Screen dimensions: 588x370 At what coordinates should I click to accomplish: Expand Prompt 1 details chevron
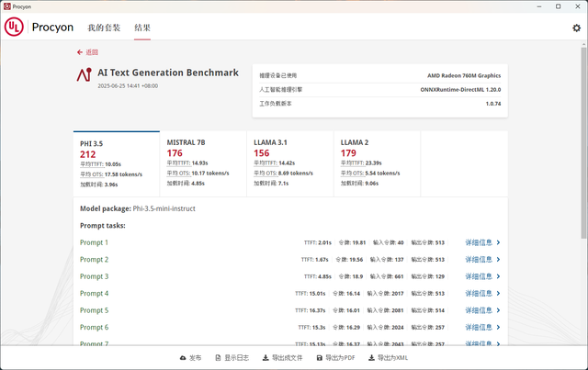(x=499, y=243)
